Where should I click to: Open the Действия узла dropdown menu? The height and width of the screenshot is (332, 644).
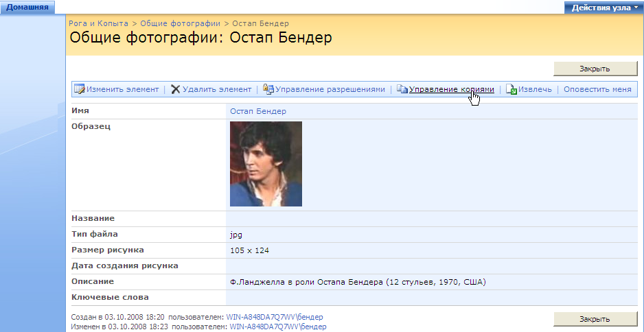pos(603,8)
